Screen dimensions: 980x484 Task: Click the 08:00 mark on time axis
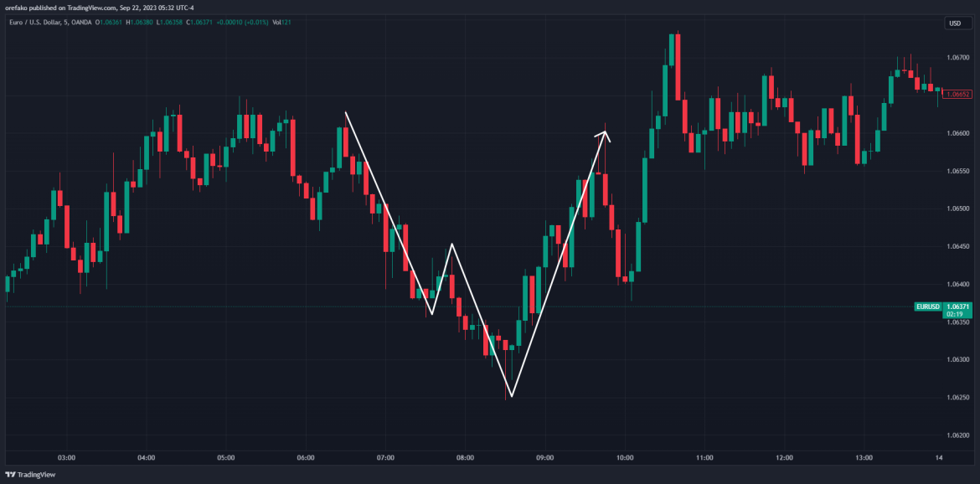[467, 458]
